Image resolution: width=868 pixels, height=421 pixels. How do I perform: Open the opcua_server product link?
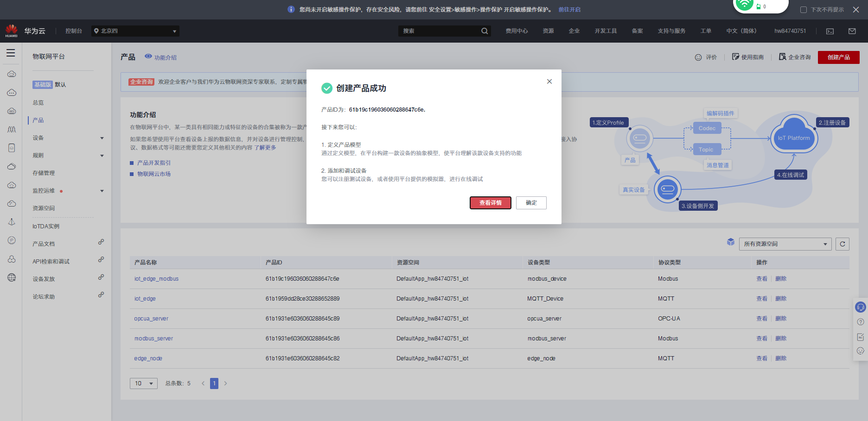[x=151, y=319]
